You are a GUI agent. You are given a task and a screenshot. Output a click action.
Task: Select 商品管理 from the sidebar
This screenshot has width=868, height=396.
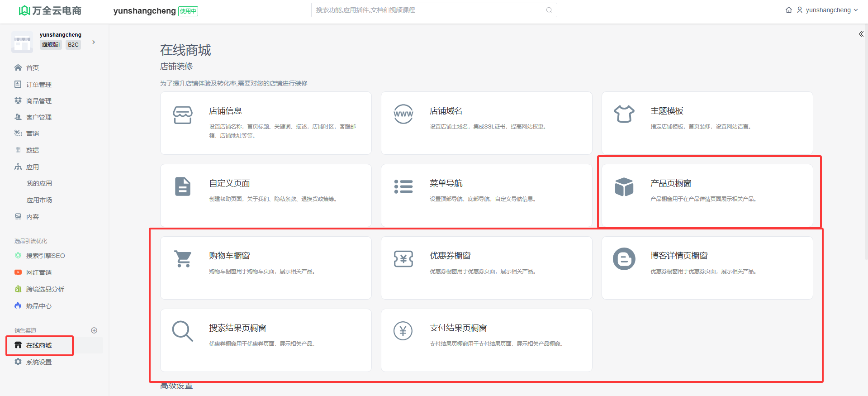click(39, 101)
